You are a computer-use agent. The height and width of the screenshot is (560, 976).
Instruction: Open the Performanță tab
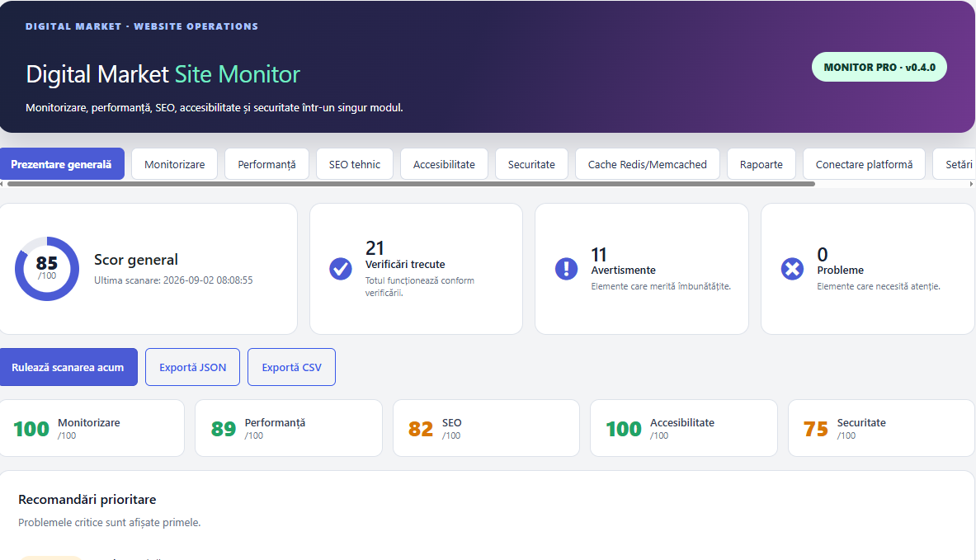(267, 164)
